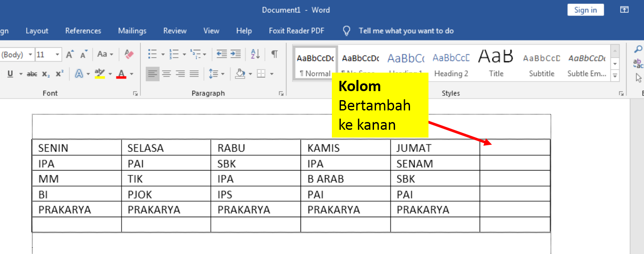This screenshot has width=644, height=254.
Task: Click the Bullets list icon
Action: [152, 53]
